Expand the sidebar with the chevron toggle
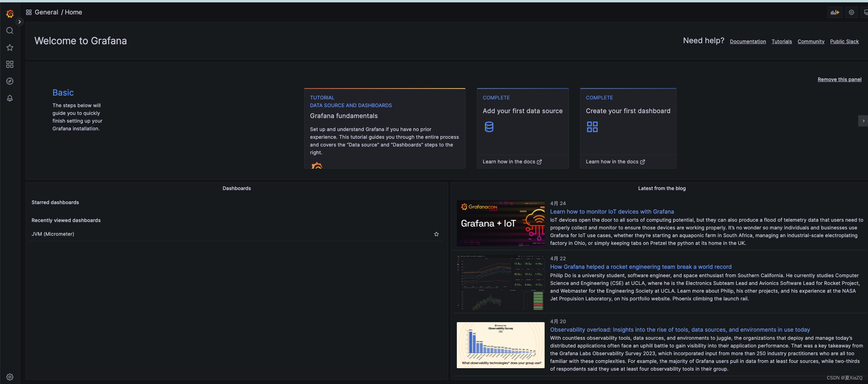The width and height of the screenshot is (868, 384). click(20, 22)
